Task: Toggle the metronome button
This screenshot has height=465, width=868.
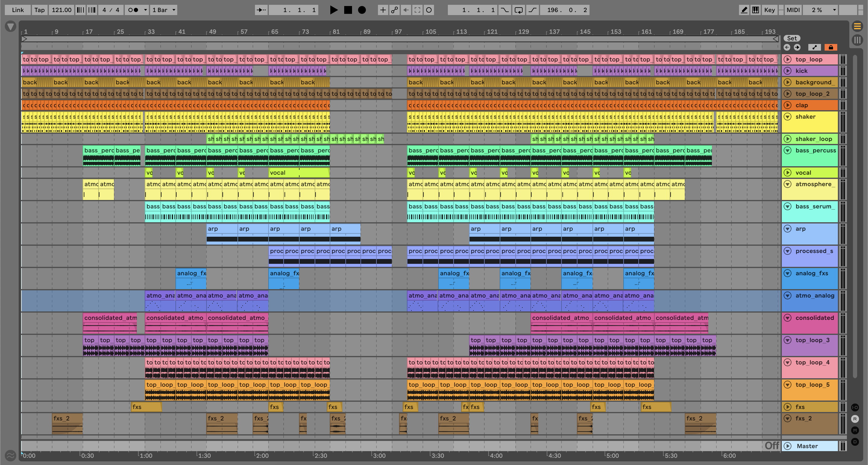Action: point(133,10)
